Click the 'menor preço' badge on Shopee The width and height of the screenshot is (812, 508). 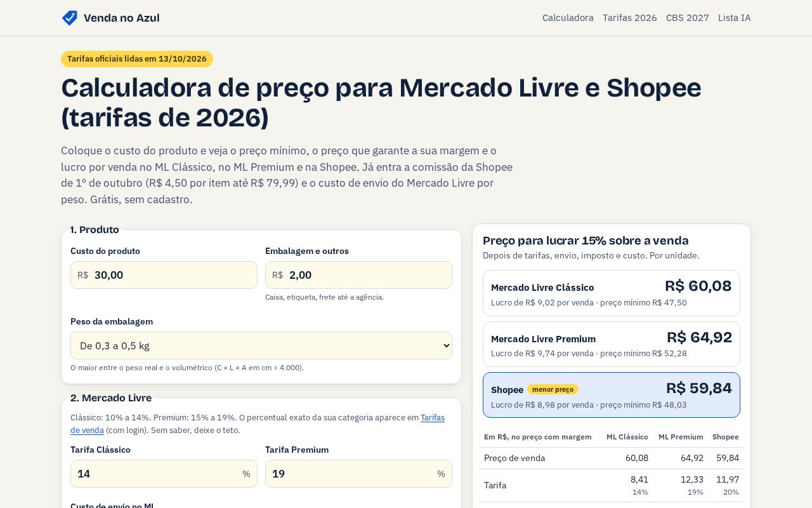pyautogui.click(x=553, y=389)
